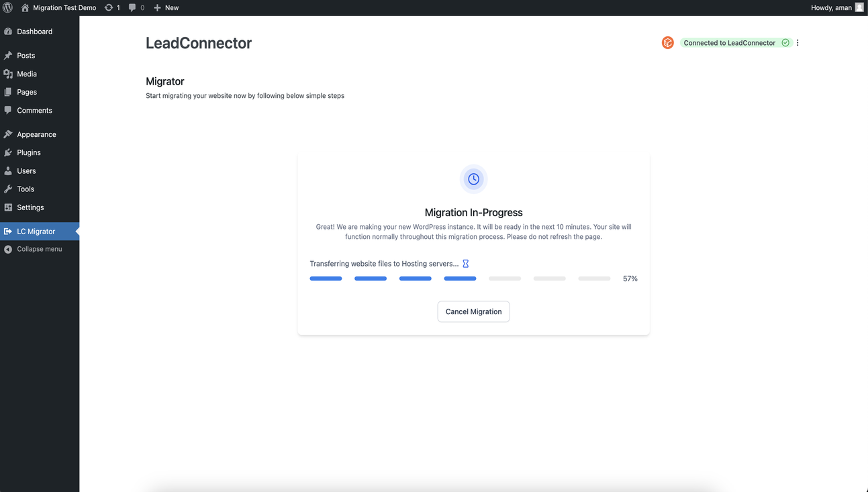Screen dimensions: 868x492
Task: Click the fourth filled segment of the progress bar
Action: click(460, 278)
